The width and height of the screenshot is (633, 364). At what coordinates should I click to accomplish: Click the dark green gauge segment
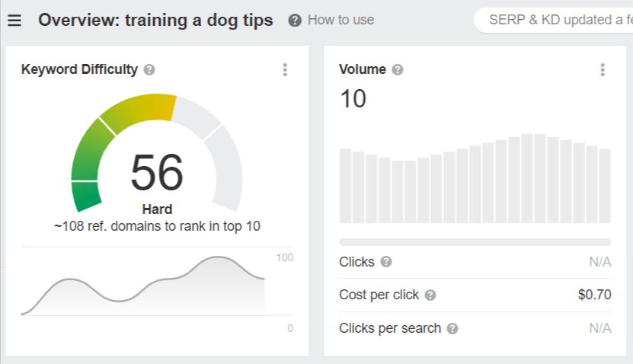(x=86, y=196)
